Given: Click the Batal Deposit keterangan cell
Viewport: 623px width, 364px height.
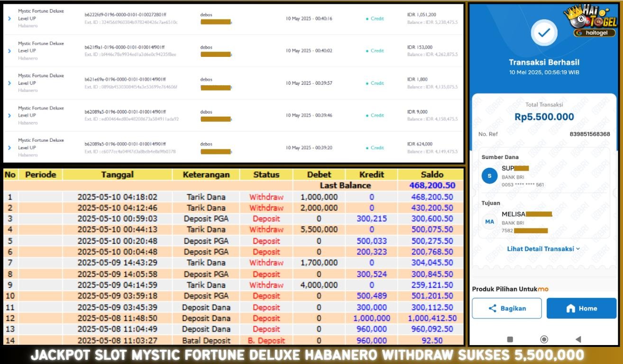Looking at the screenshot, I should click(x=206, y=340).
